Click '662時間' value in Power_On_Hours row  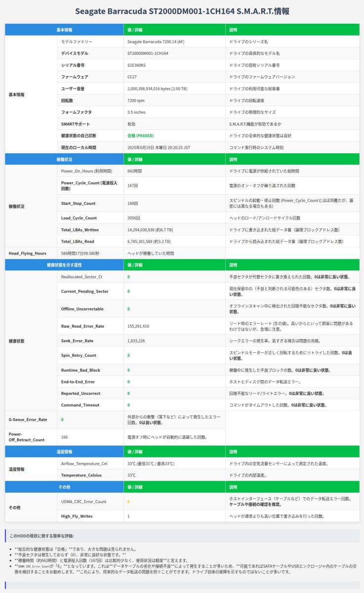[134, 171]
